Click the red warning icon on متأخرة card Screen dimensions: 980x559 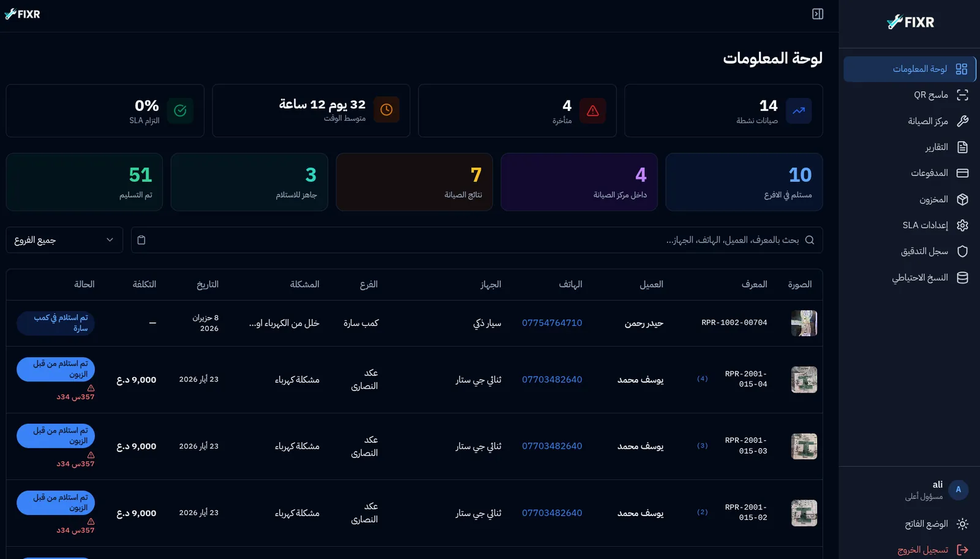click(592, 111)
